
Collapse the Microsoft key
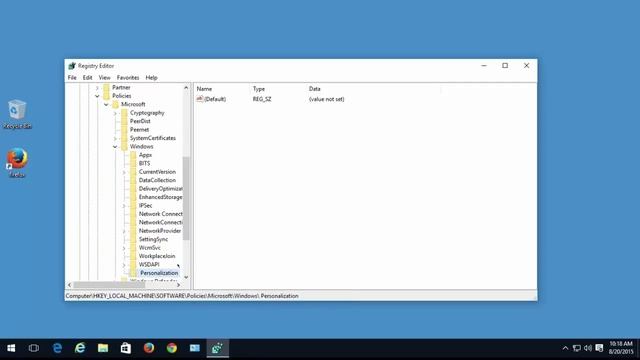click(x=106, y=104)
